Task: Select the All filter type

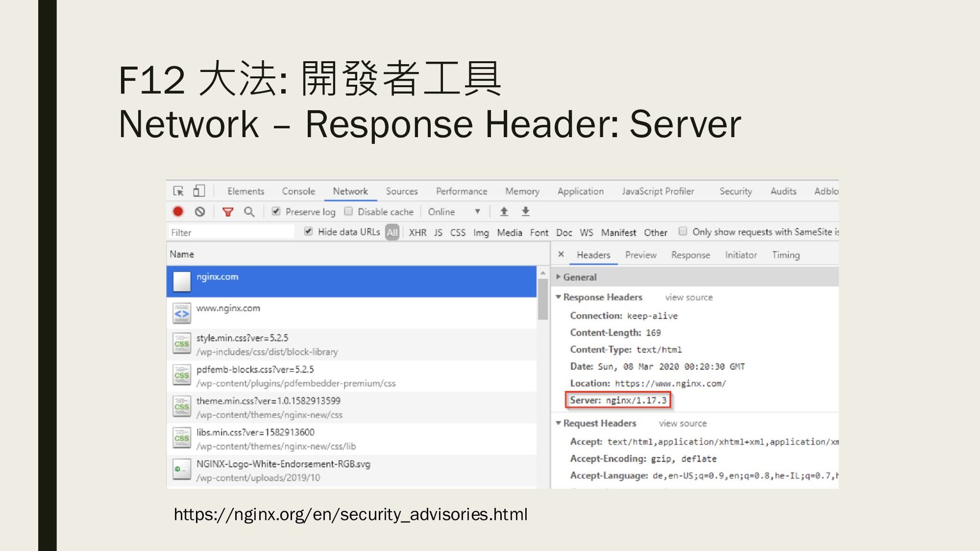Action: (392, 233)
